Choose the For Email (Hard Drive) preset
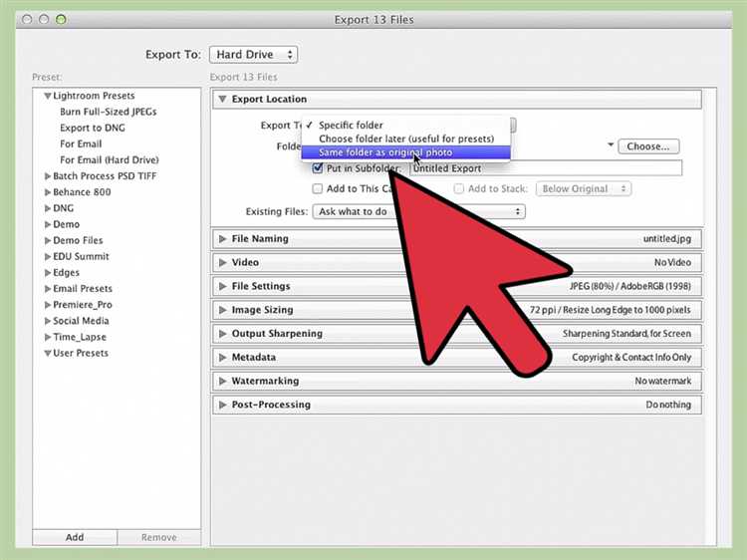 pos(110,160)
